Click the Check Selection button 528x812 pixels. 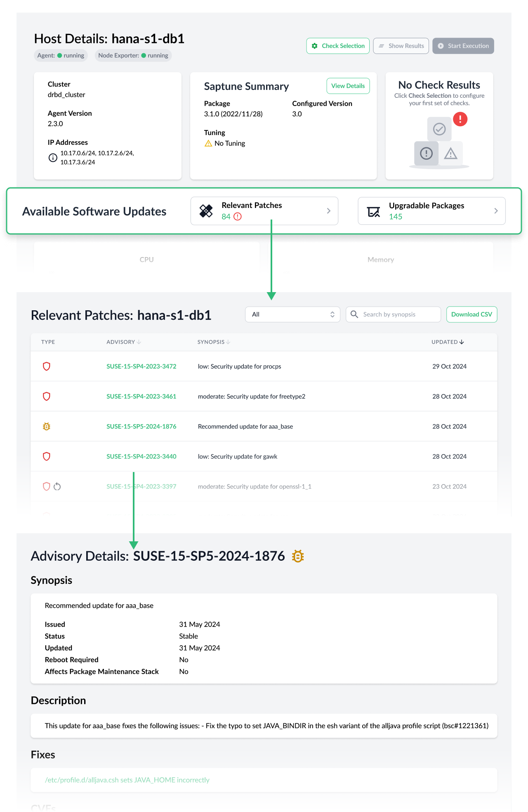(338, 46)
